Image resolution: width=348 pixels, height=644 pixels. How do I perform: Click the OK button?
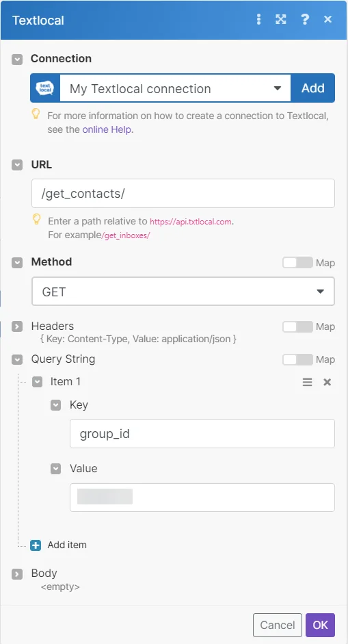(x=320, y=625)
